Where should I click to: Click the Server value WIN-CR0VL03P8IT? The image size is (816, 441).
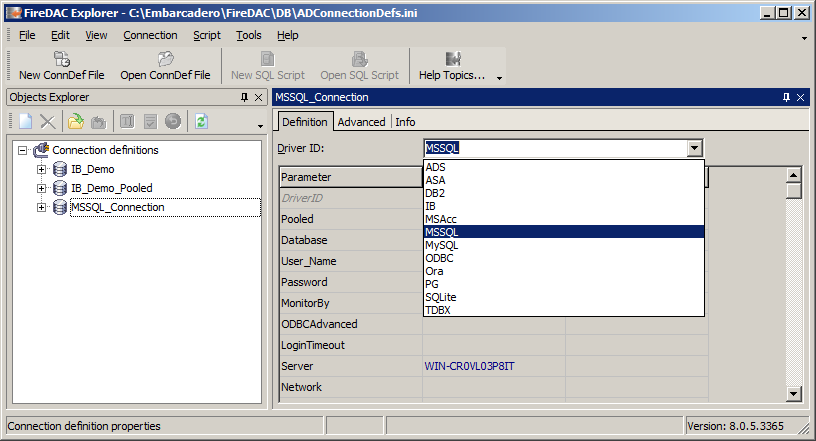tap(469, 366)
